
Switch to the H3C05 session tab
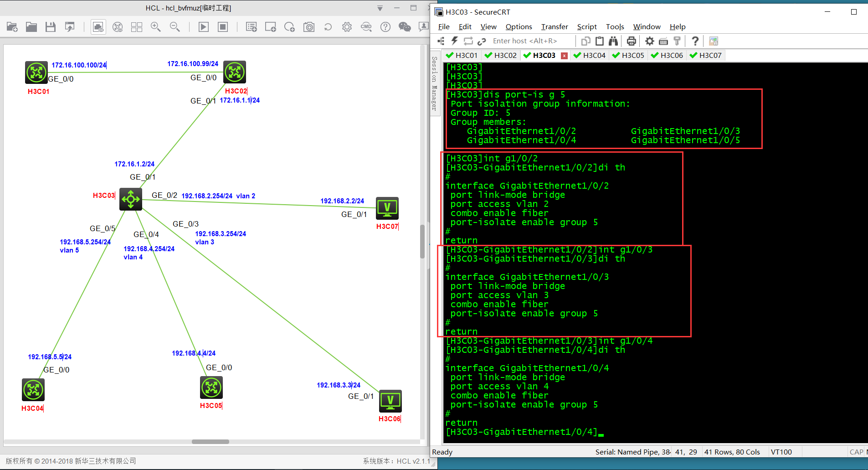coord(632,56)
